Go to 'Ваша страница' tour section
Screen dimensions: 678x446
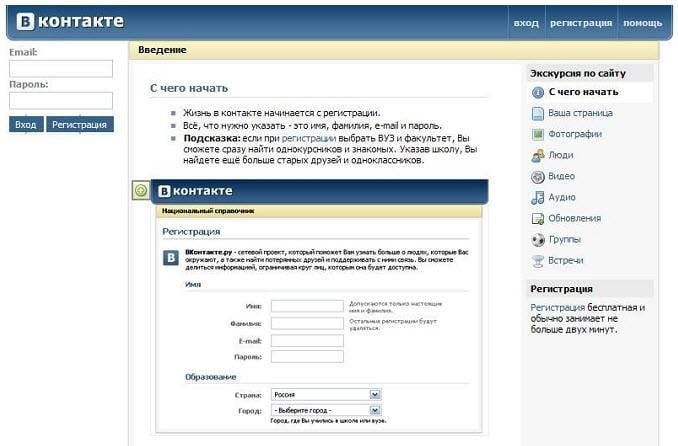tap(580, 113)
